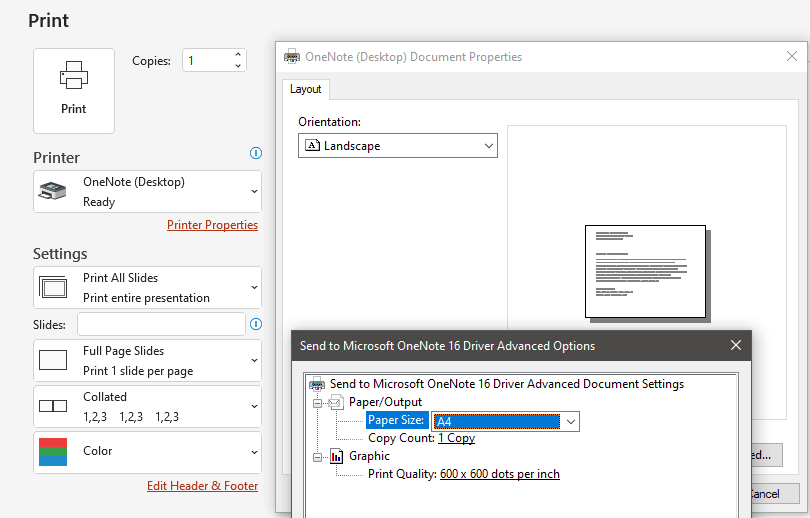Open the Printer Properties link
The width and height of the screenshot is (810, 518).
pyautogui.click(x=212, y=225)
